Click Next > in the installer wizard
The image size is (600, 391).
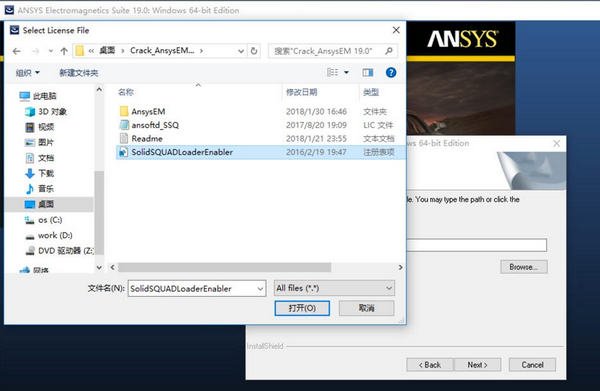tap(477, 365)
